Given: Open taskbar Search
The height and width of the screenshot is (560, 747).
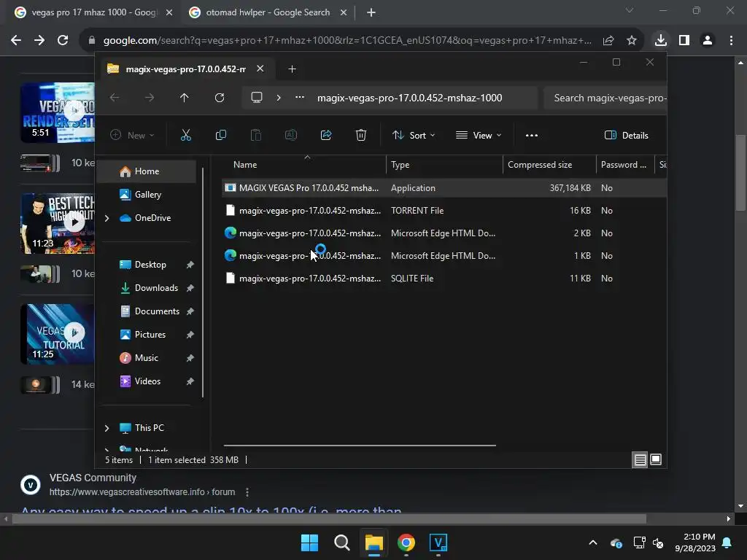Looking at the screenshot, I should [x=342, y=542].
